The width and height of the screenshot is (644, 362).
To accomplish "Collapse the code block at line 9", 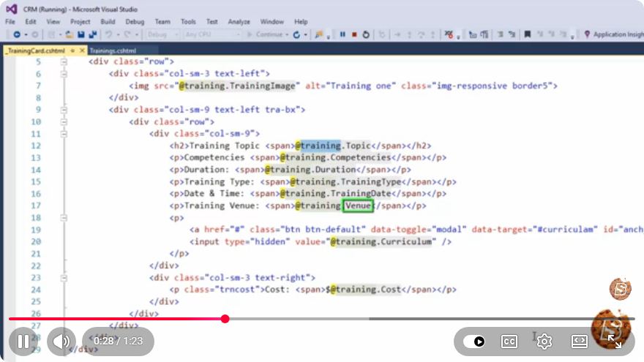I will tap(64, 110).
